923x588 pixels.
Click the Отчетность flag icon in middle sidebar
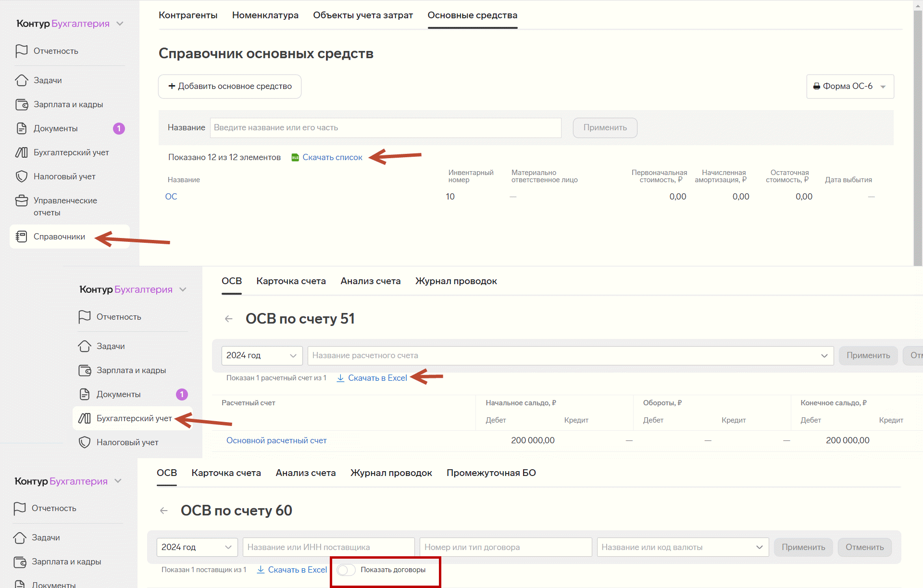click(85, 317)
